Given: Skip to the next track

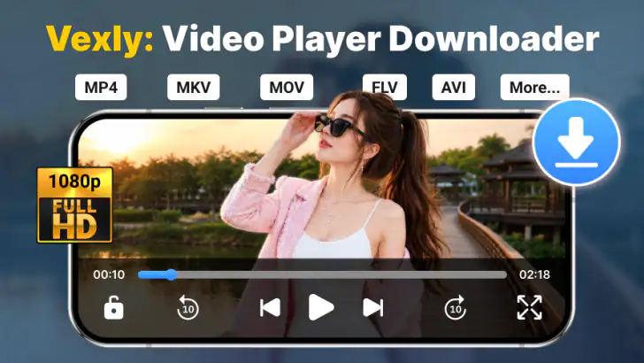Looking at the screenshot, I should click(x=373, y=307).
